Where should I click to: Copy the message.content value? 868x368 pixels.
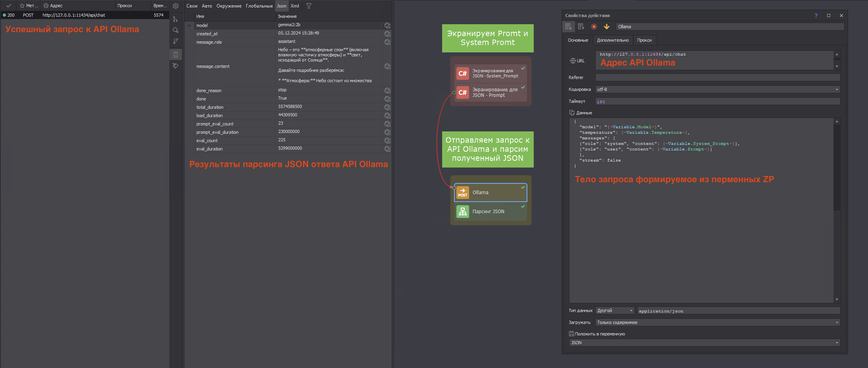(387, 66)
